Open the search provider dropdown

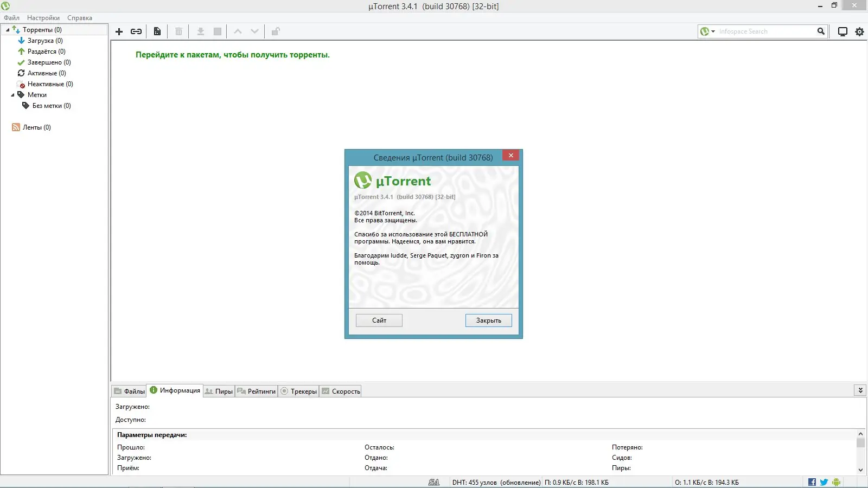point(708,31)
